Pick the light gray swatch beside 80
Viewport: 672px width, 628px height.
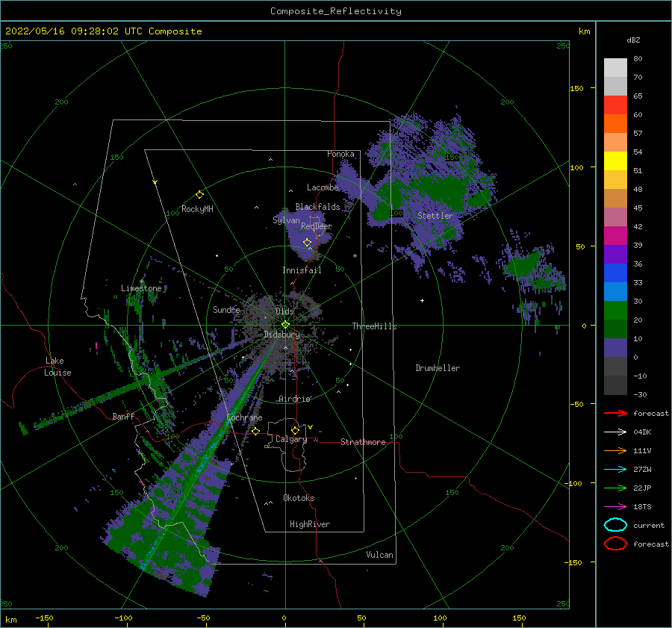pyautogui.click(x=615, y=68)
